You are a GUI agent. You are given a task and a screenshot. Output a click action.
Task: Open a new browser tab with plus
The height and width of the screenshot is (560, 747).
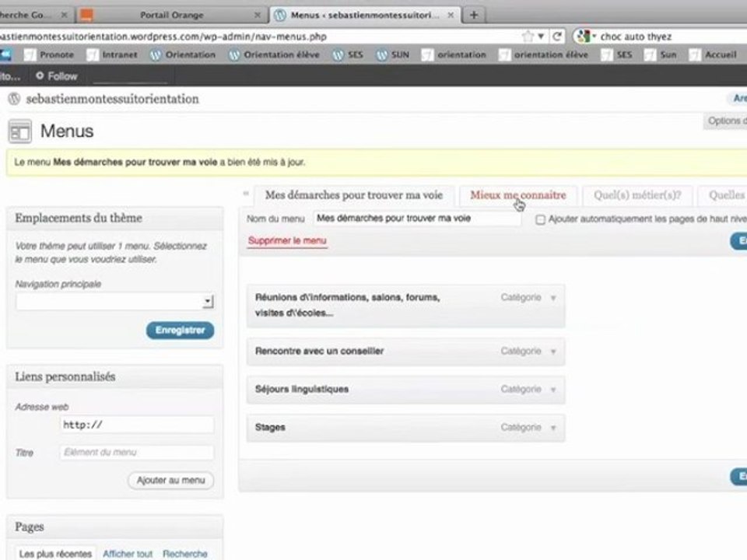474,15
